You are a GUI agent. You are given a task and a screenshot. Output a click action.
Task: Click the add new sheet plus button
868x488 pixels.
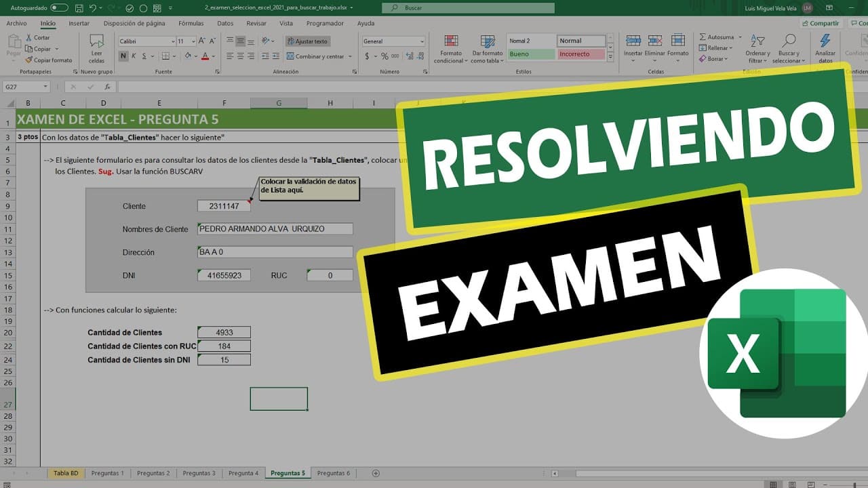click(376, 473)
